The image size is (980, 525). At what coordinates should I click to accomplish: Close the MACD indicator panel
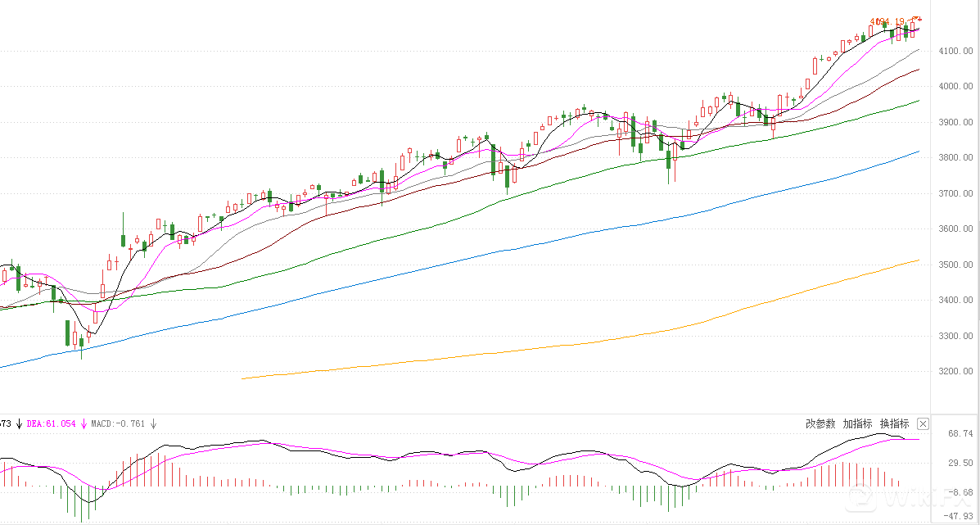pos(923,423)
